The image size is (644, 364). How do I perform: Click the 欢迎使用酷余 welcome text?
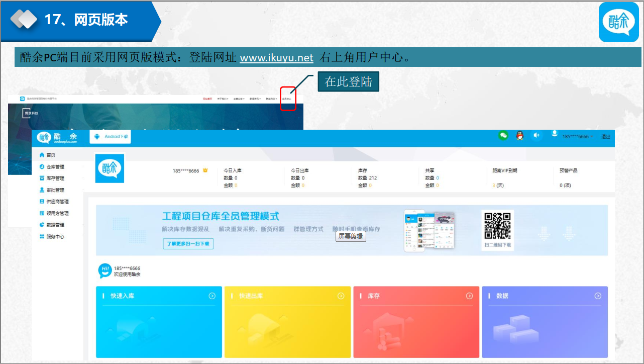point(127,275)
